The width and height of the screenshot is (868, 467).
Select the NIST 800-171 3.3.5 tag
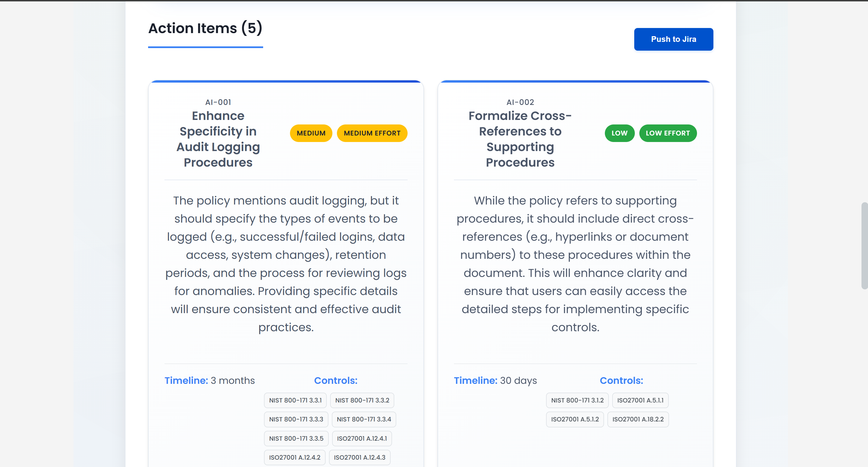pos(296,438)
